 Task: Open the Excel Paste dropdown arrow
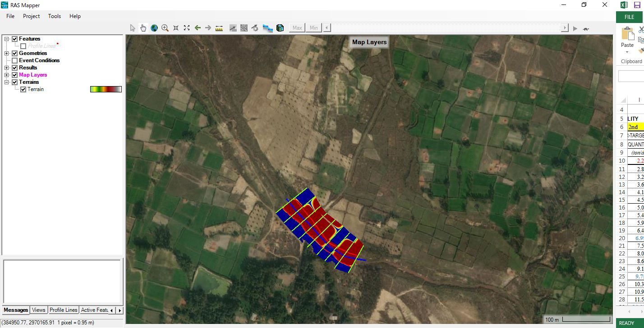627,52
